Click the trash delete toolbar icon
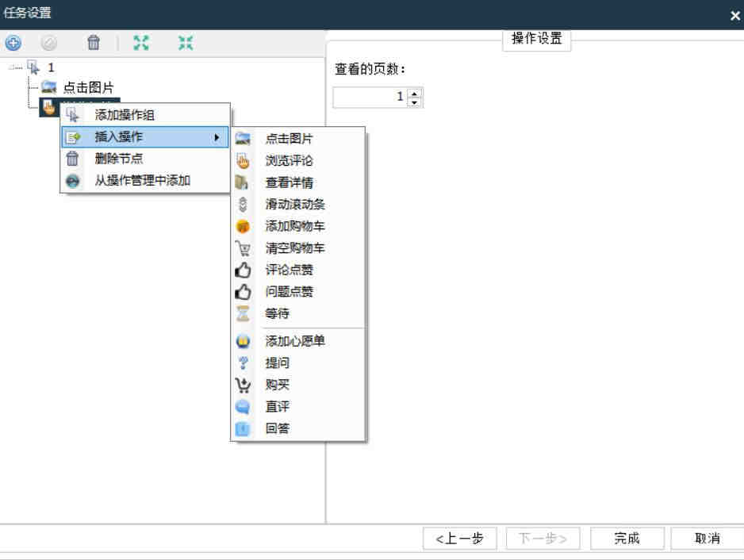The height and width of the screenshot is (560, 744). click(x=94, y=43)
